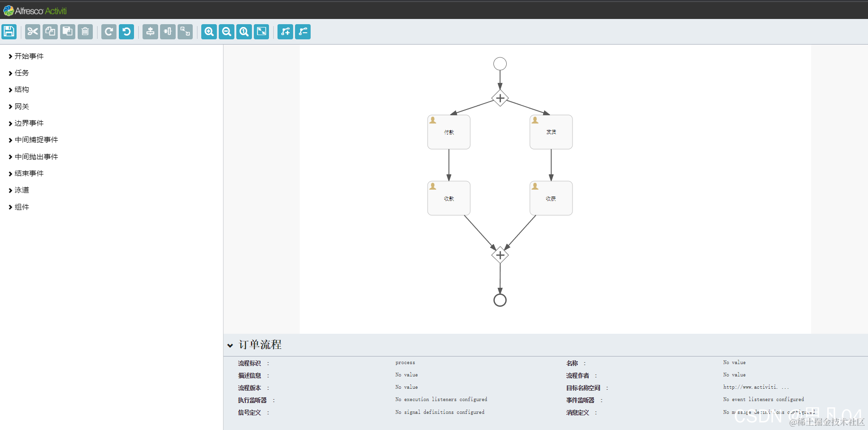Click the Fit to screen zoom icon
The width and height of the screenshot is (868, 430).
pyautogui.click(x=261, y=32)
